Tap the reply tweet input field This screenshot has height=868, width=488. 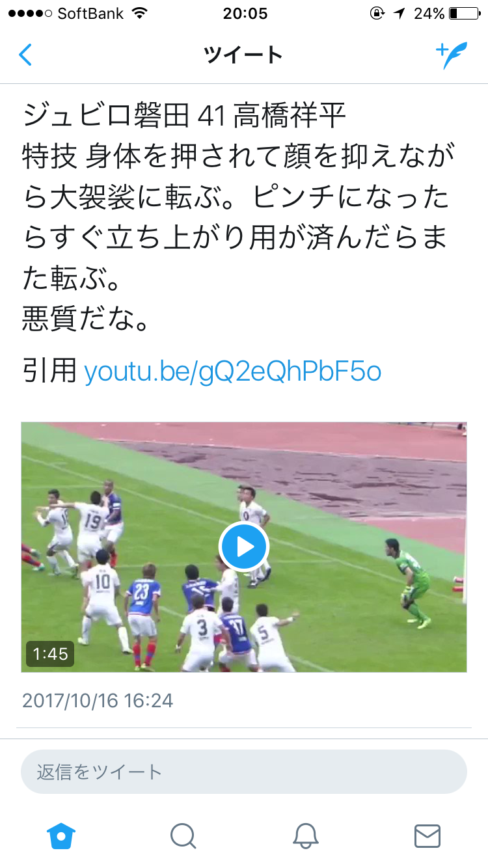[244, 772]
